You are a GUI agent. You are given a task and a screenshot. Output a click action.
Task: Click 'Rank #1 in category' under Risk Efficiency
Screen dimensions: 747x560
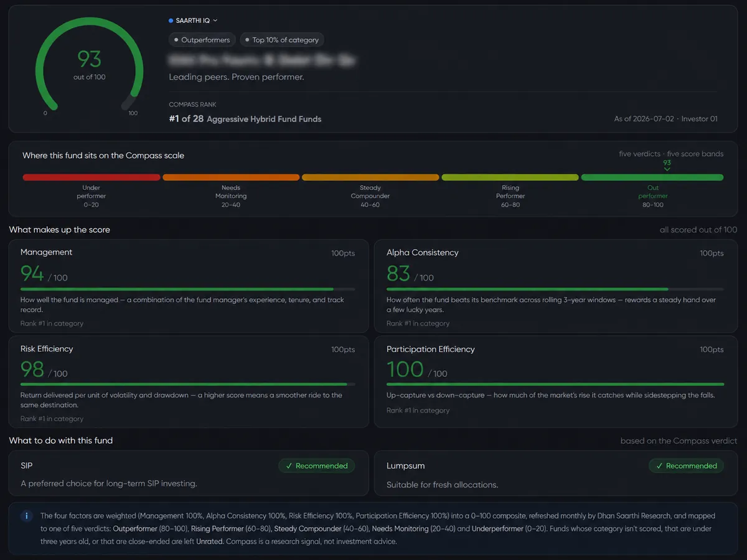point(52,419)
